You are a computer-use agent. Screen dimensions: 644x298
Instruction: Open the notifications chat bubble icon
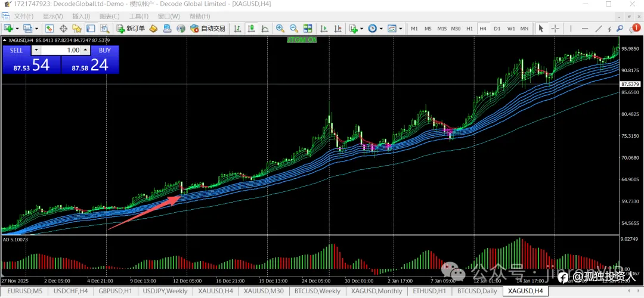click(634, 29)
